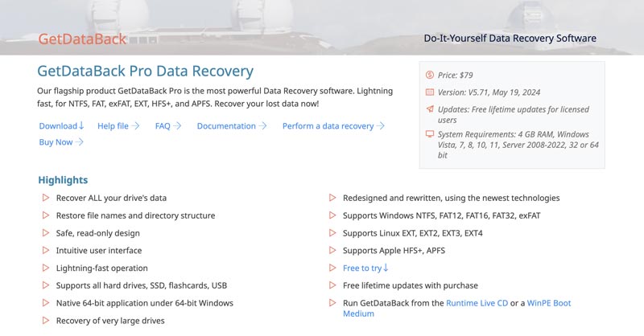Click the bullet beside Recover ALL your drive's data
The image size is (644, 336).
tap(46, 198)
